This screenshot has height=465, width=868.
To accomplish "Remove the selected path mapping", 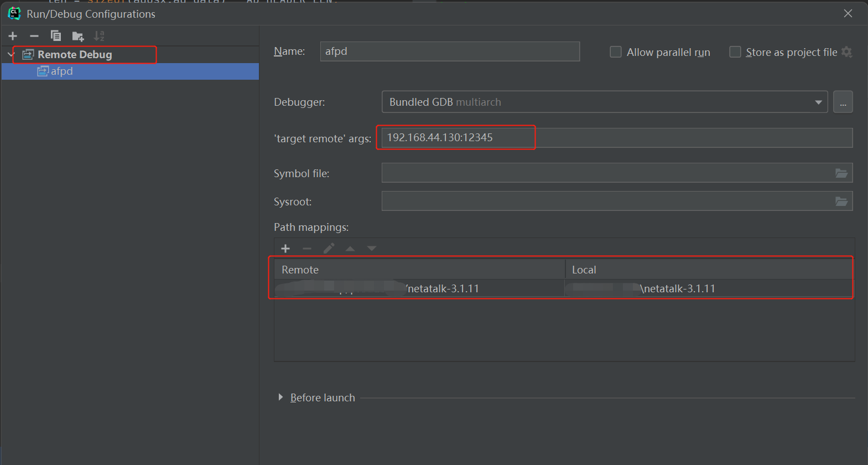I will point(307,249).
